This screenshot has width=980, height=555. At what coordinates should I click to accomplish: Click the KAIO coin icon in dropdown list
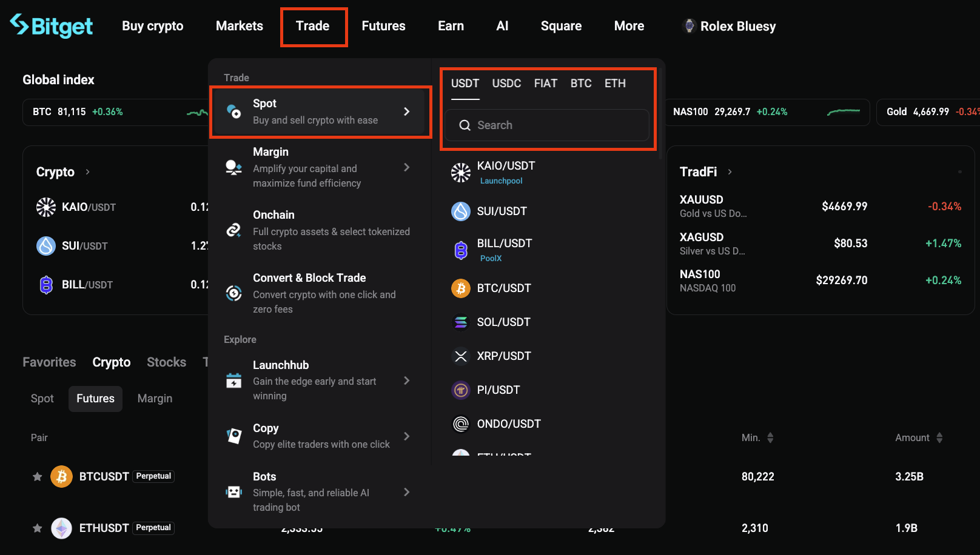pos(461,173)
